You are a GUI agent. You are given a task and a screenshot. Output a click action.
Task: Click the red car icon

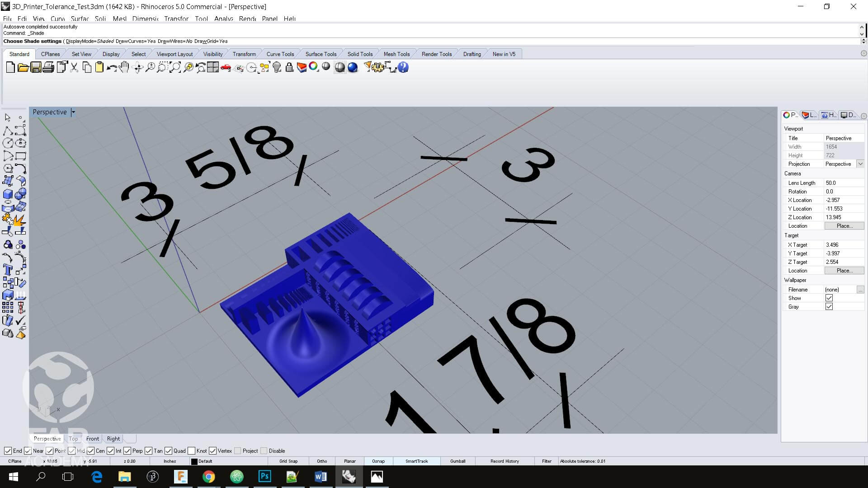[226, 68]
